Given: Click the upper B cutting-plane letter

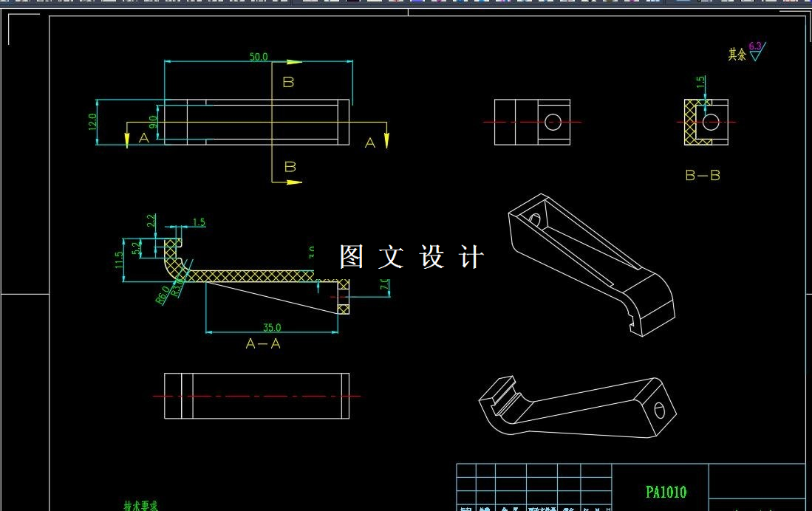Looking at the screenshot, I should (288, 82).
